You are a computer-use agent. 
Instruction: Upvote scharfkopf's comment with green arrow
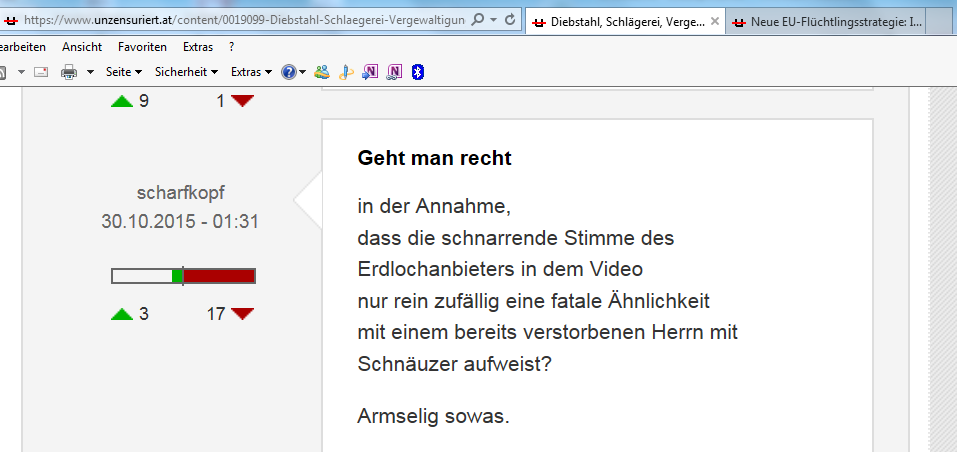(x=122, y=314)
